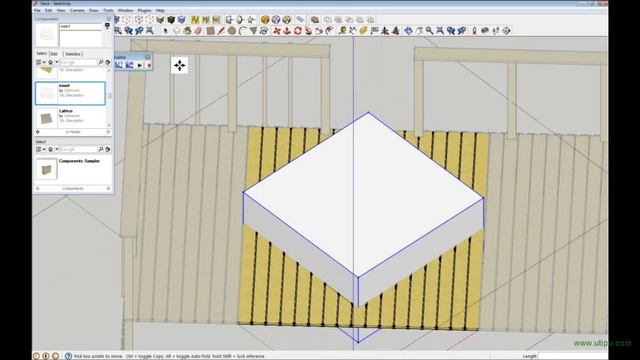Activate the Push/Pull tool

click(287, 31)
